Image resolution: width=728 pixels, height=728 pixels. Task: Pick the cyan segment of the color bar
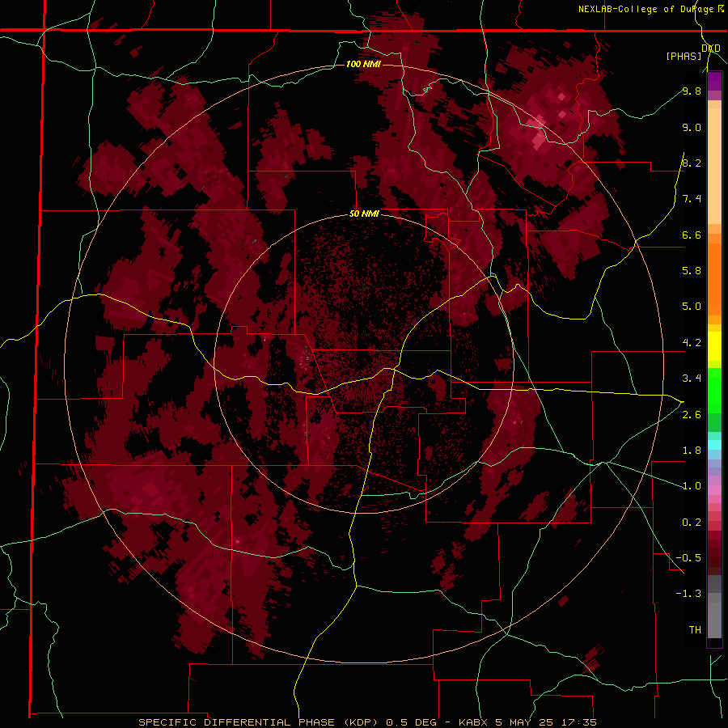[714, 445]
